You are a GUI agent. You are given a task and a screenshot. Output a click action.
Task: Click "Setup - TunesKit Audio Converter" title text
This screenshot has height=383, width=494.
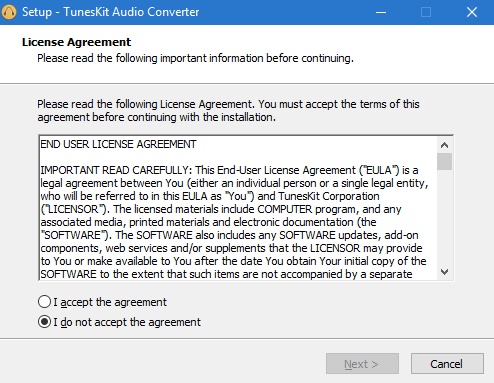pyautogui.click(x=110, y=12)
